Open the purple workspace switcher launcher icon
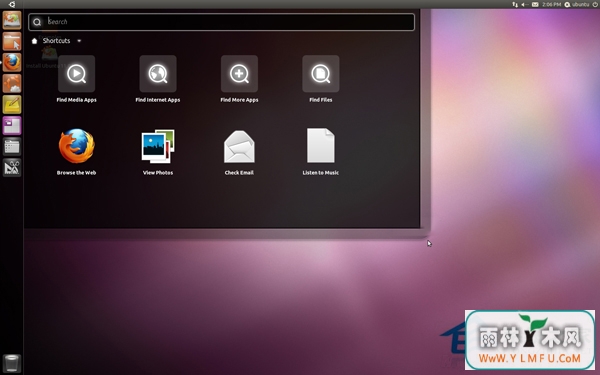Image resolution: width=600 pixels, height=375 pixels. click(12, 126)
